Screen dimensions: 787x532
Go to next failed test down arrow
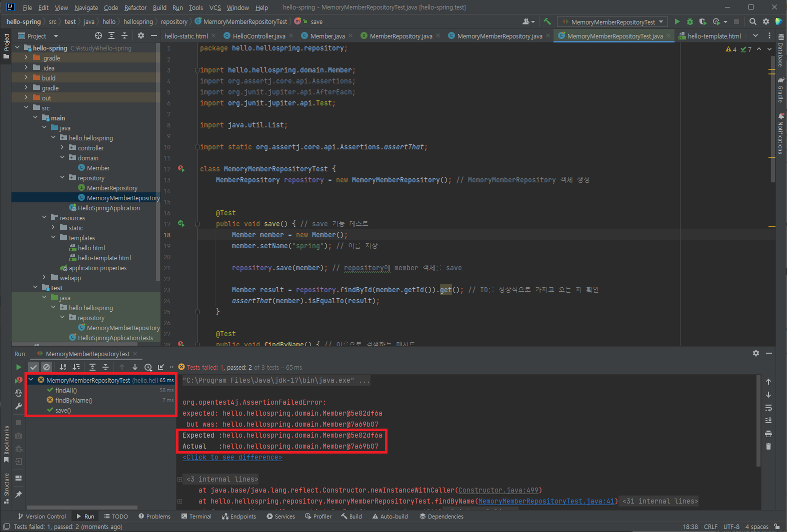click(x=135, y=367)
